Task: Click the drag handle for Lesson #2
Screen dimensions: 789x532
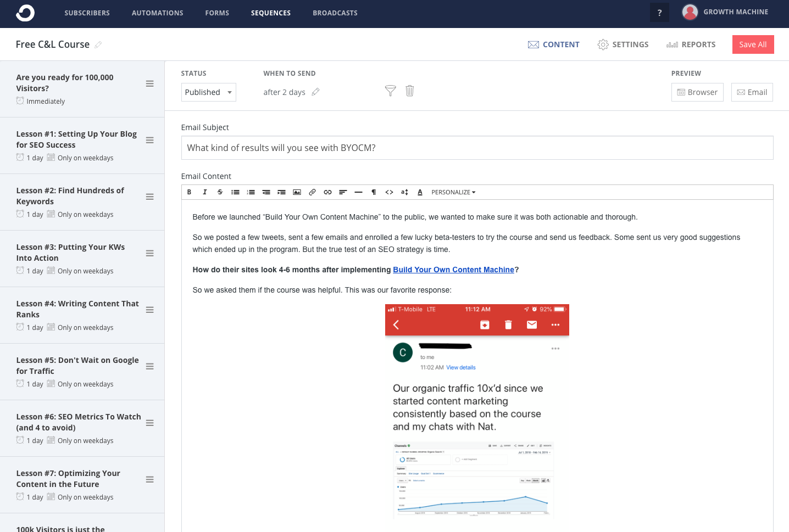Action: point(149,197)
